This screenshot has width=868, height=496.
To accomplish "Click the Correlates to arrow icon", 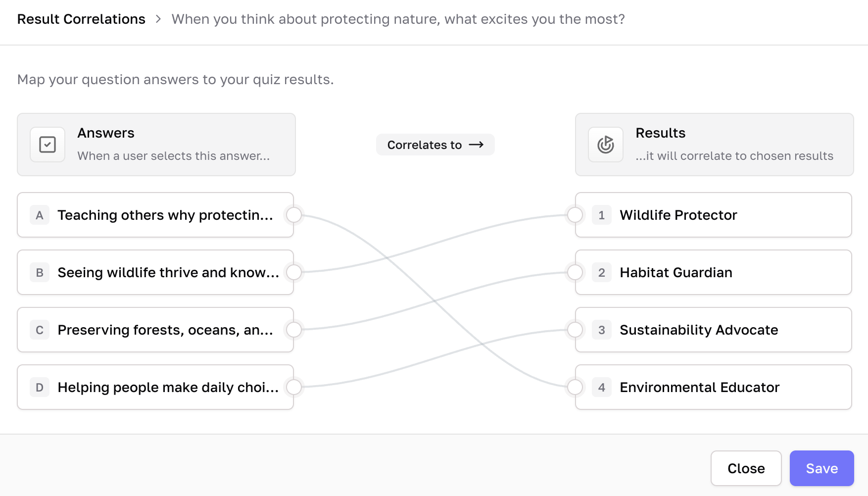I will [x=476, y=145].
